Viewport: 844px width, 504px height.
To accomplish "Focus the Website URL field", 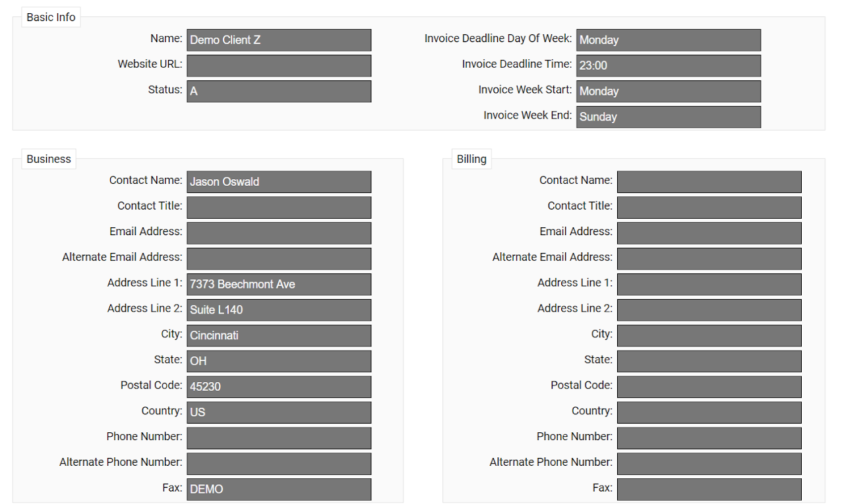I will 279,65.
